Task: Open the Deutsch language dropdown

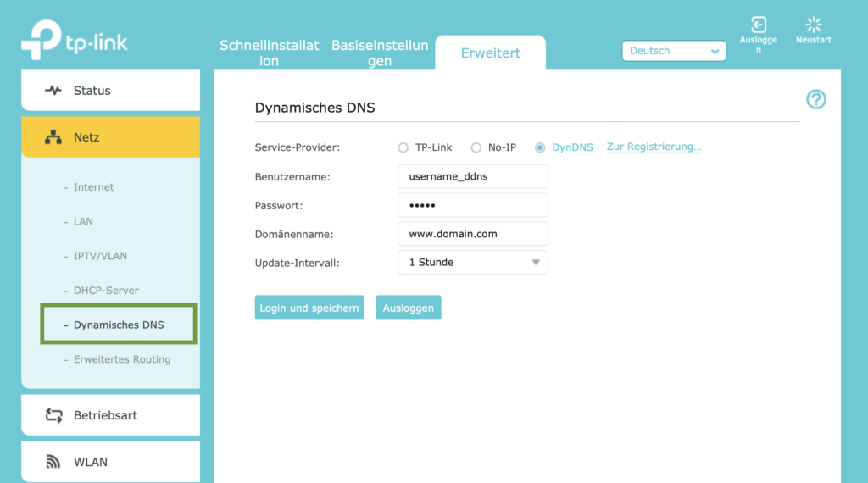Action: coord(674,51)
